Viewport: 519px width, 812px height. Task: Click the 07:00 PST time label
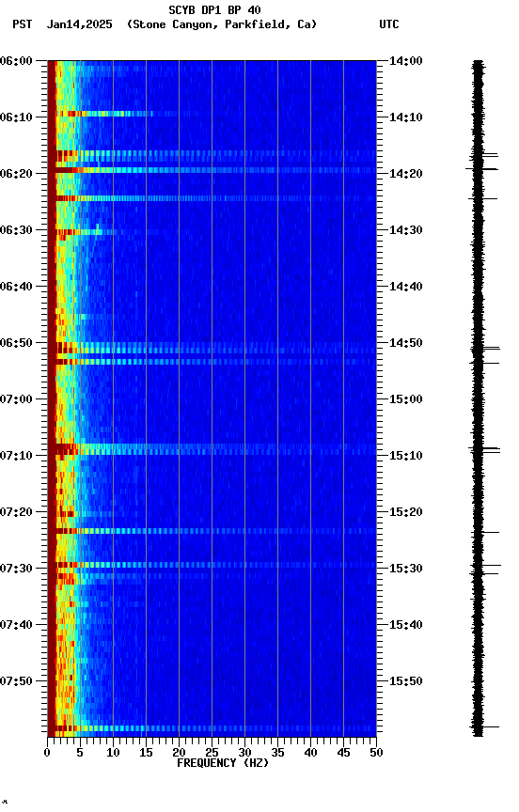point(16,399)
